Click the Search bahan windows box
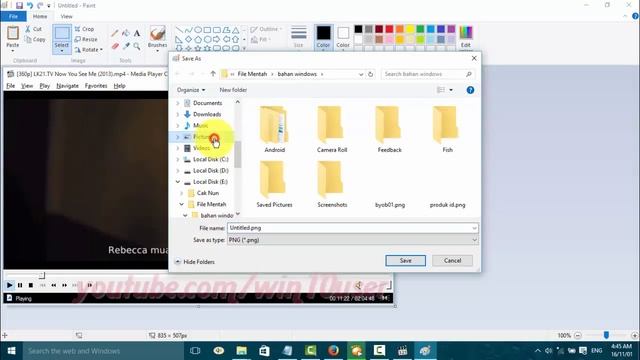This screenshot has height=360, width=640. (428, 74)
